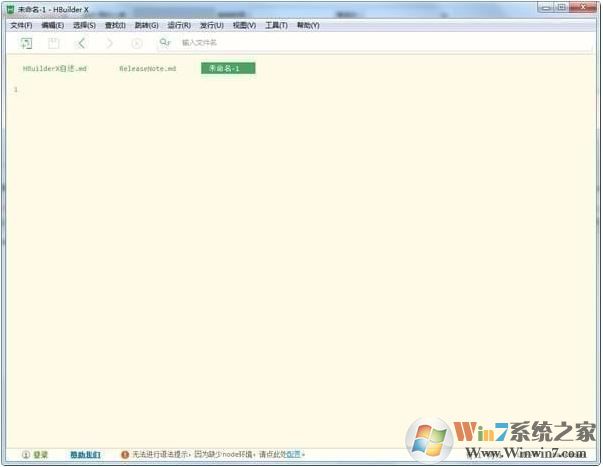
Task: Expand the 发行(U) menu
Action: tap(211, 25)
